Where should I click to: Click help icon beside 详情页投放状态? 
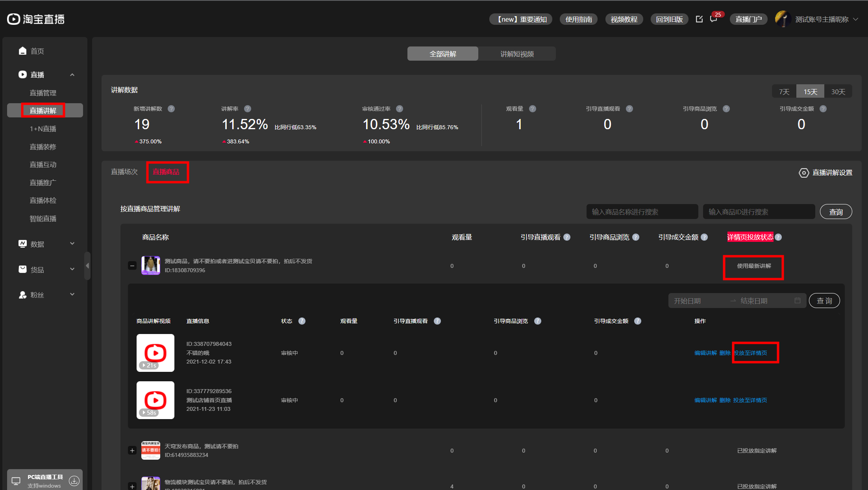[x=778, y=237]
